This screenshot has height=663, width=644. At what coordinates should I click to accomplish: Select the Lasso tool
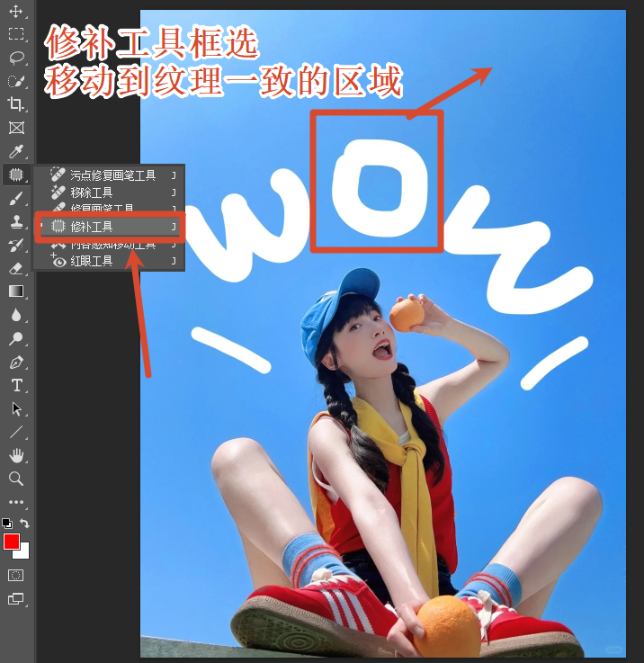pyautogui.click(x=16, y=58)
